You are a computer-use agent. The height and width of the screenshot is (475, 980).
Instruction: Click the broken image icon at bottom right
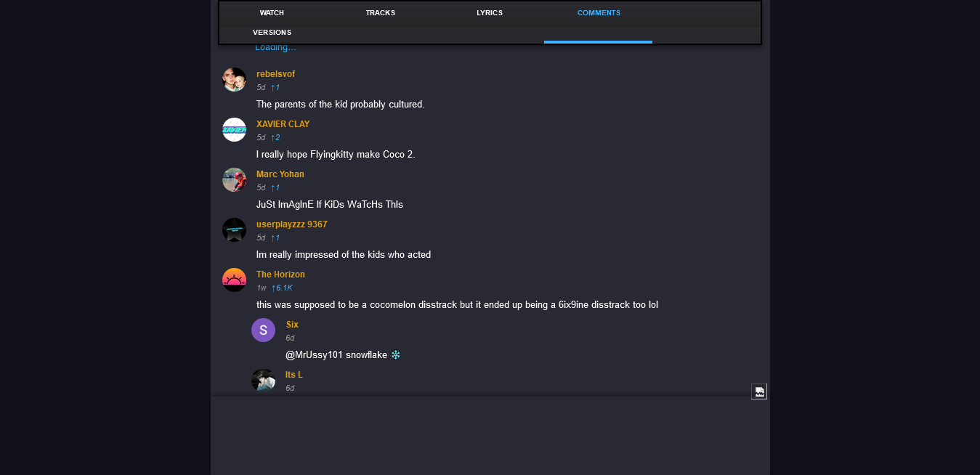759,391
